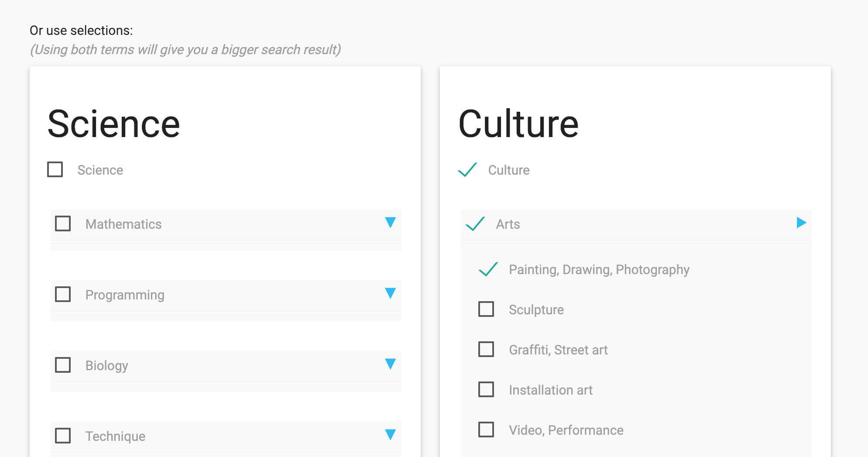The height and width of the screenshot is (457, 868).
Task: Check the Science checkbox
Action: (x=55, y=169)
